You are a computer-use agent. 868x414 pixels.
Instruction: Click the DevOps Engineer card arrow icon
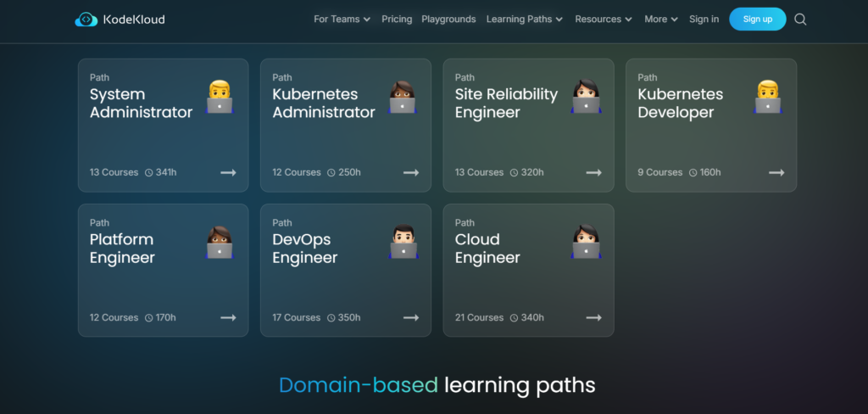411,317
